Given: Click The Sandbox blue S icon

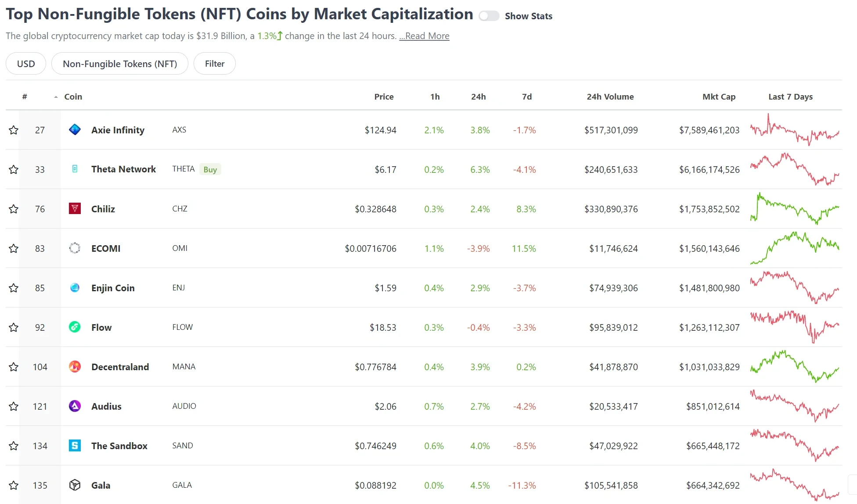Looking at the screenshot, I should (75, 446).
